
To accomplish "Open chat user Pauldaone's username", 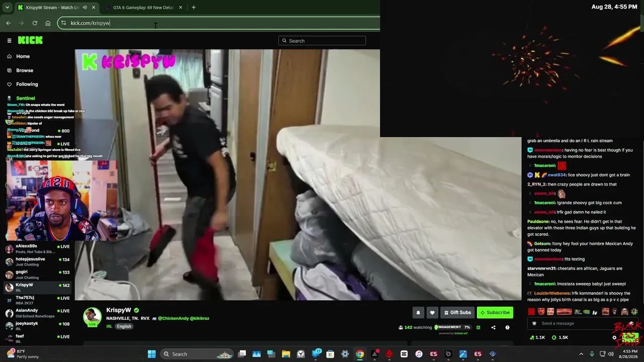I will tap(538, 222).
